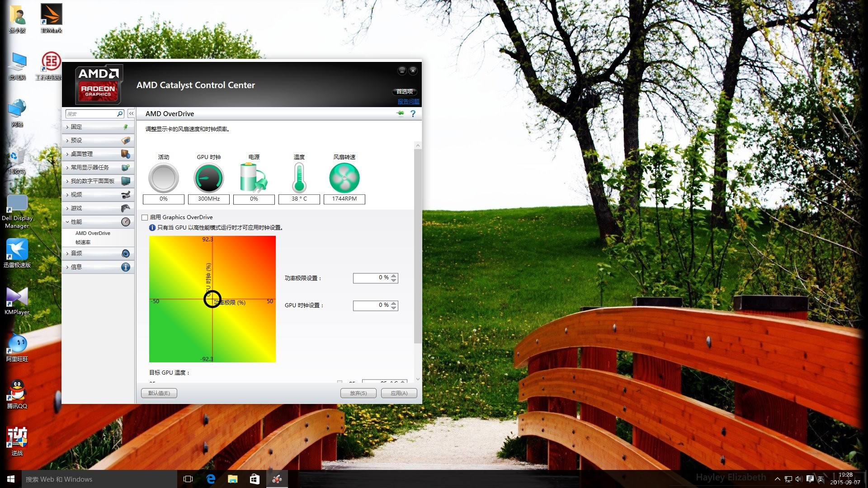Click the circle handle in the color graph

pos(212,299)
